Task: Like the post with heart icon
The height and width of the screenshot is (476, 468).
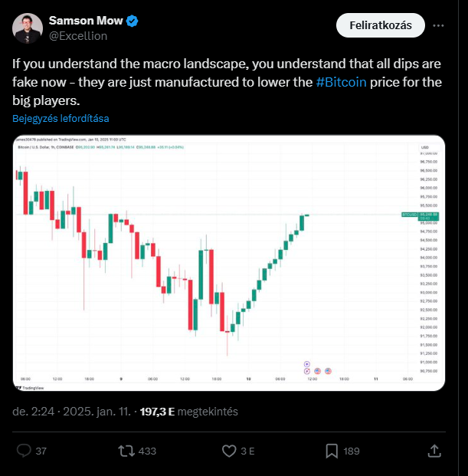Action: click(x=229, y=451)
